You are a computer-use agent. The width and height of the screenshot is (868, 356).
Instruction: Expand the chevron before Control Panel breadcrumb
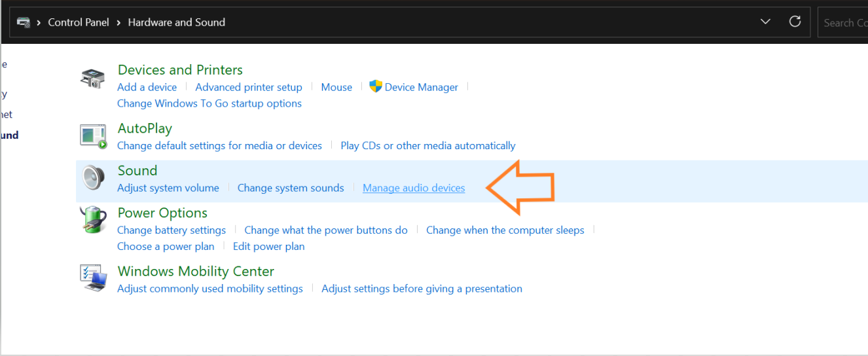coord(39,22)
